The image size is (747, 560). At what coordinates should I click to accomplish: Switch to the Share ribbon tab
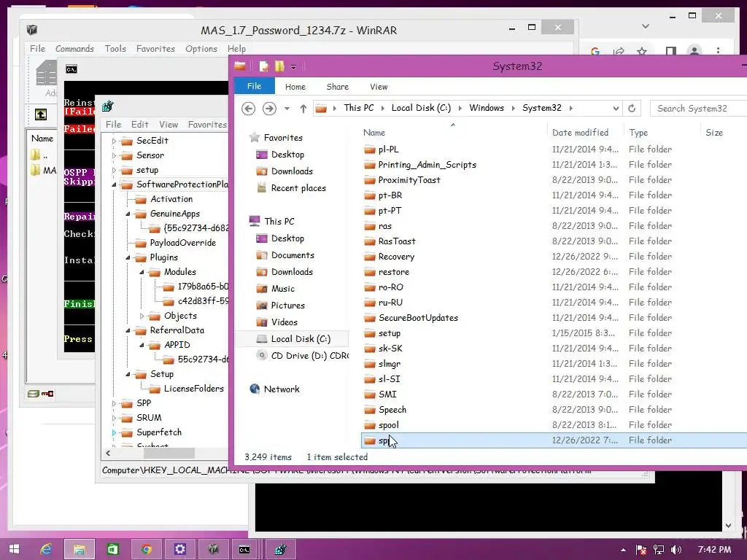[337, 87]
